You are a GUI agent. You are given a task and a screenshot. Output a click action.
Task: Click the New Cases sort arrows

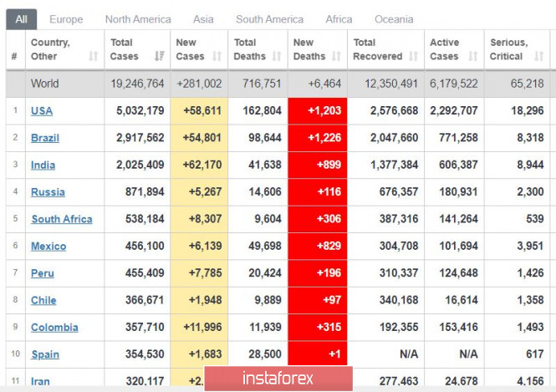click(217, 57)
